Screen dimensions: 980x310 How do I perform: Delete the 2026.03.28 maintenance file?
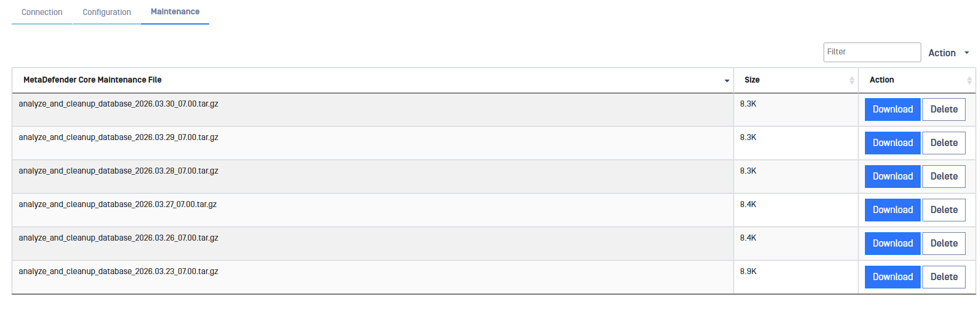pos(943,177)
